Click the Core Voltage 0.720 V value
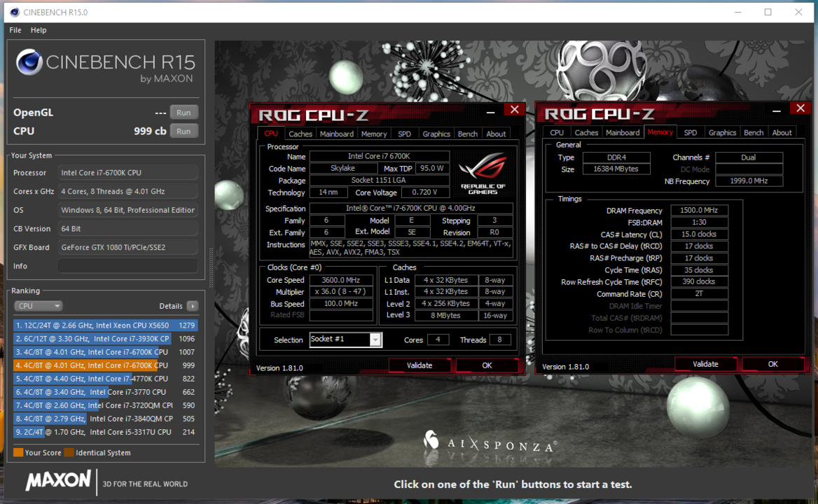The image size is (818, 504). [424, 192]
